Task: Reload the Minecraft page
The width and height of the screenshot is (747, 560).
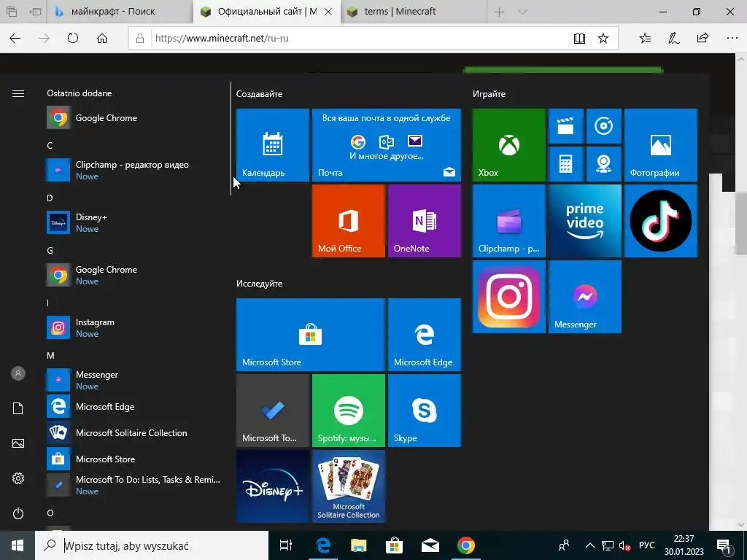Action: pyautogui.click(x=73, y=38)
